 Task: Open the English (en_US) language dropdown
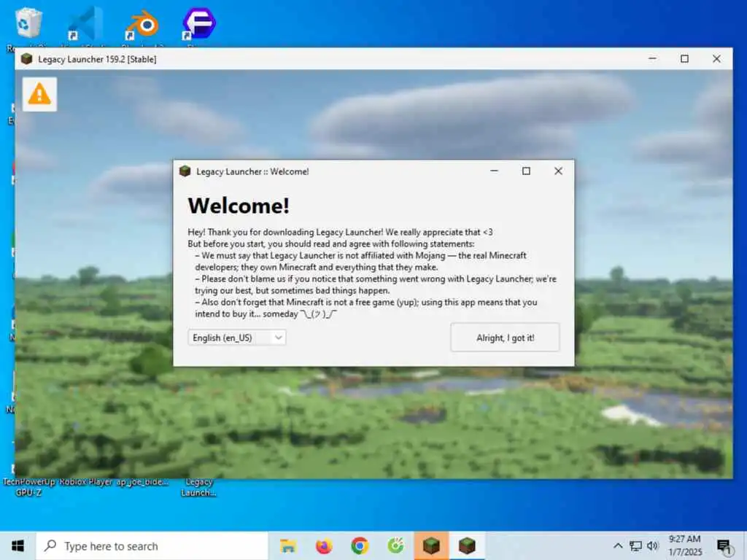pyautogui.click(x=237, y=338)
